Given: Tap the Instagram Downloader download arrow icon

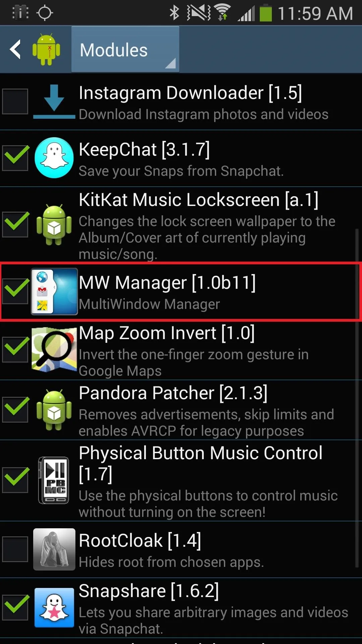Looking at the screenshot, I should coord(54,101).
